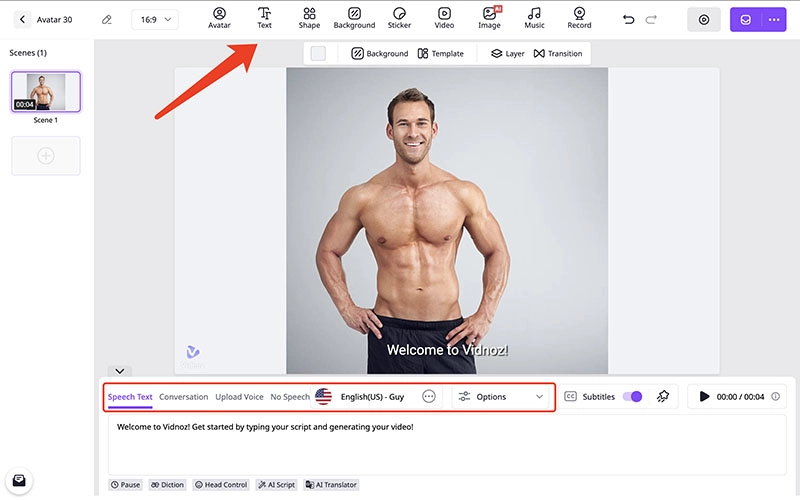The width and height of the screenshot is (800, 500).
Task: Open the Shape tool
Action: [x=309, y=18]
